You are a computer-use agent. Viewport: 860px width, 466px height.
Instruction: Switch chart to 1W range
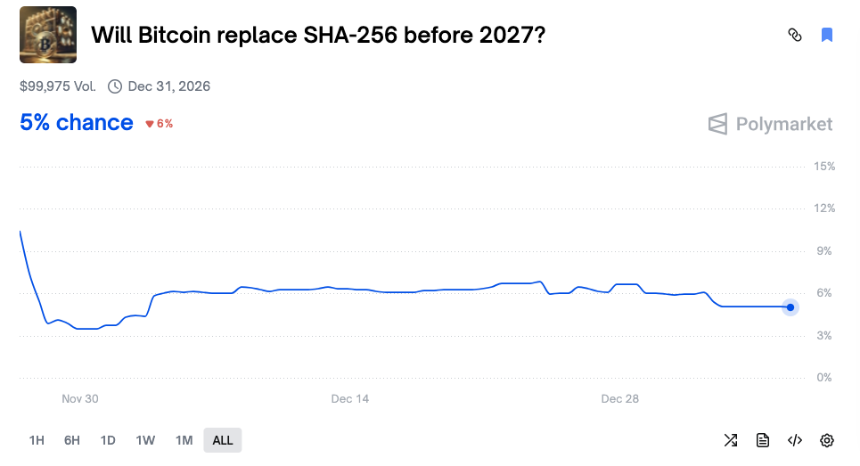click(145, 440)
